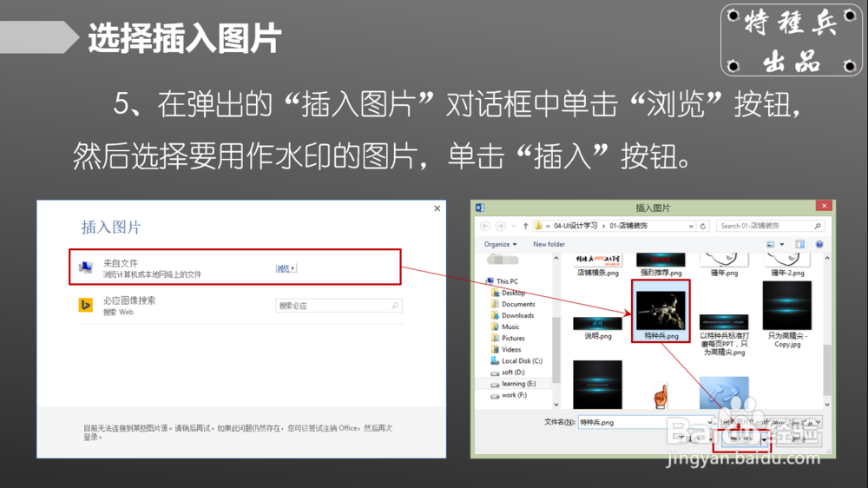Screen dimensions: 868x488
Task: Click navigation pane scroll down arrow
Action: (556, 405)
